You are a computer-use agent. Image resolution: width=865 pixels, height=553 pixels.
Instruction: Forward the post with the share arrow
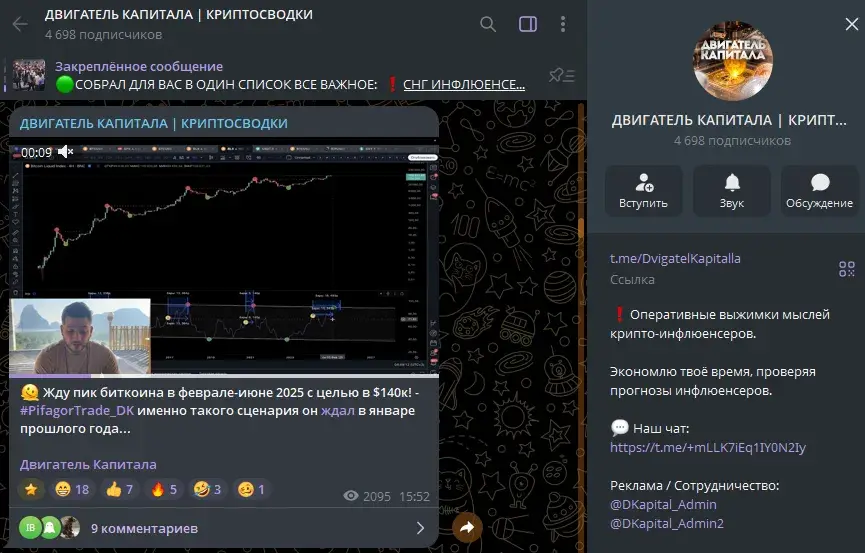[467, 527]
